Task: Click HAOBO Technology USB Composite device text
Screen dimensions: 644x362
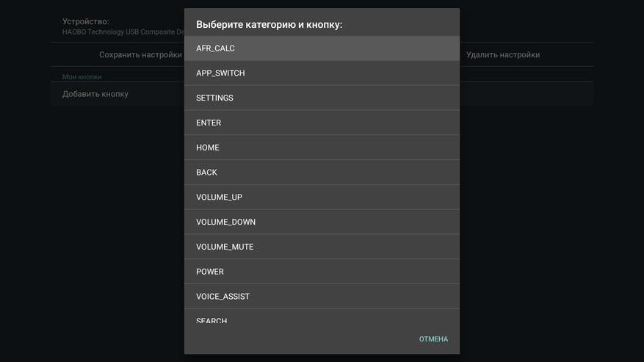Action: 123,32
